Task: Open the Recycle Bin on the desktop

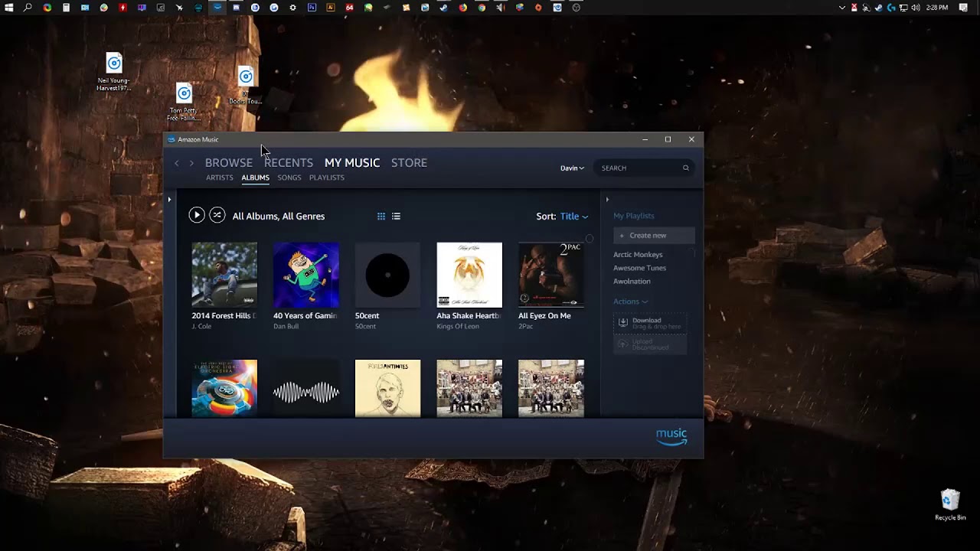Action: 950,504
